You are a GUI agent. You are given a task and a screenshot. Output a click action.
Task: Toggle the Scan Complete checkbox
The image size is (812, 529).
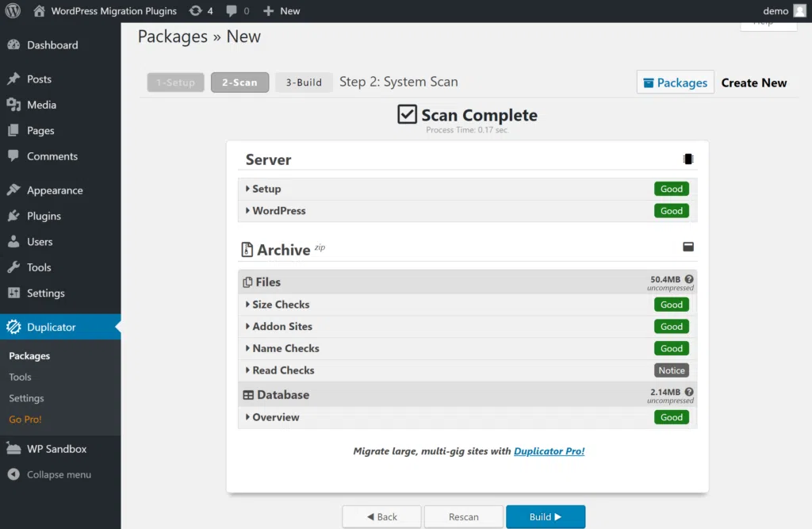pos(408,113)
